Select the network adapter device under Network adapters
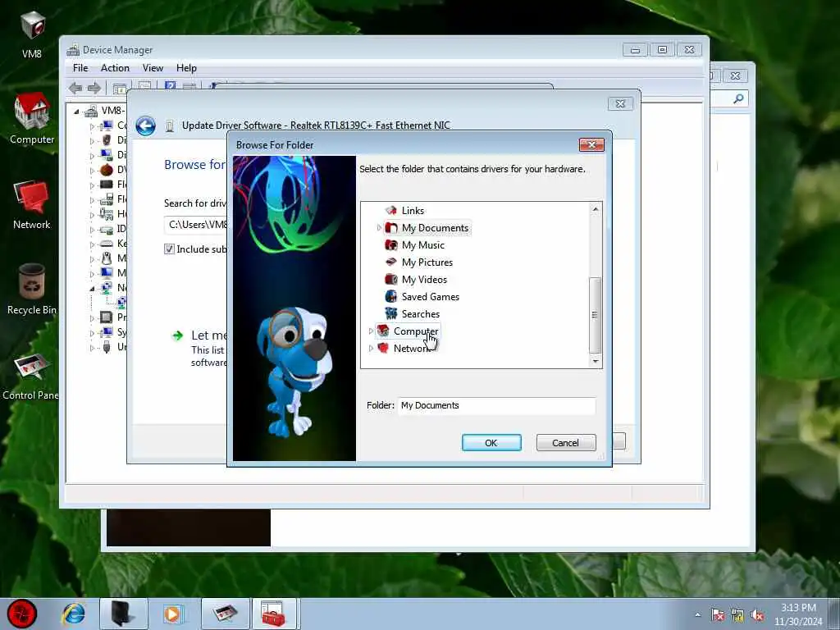This screenshot has height=630, width=840. tap(121, 303)
